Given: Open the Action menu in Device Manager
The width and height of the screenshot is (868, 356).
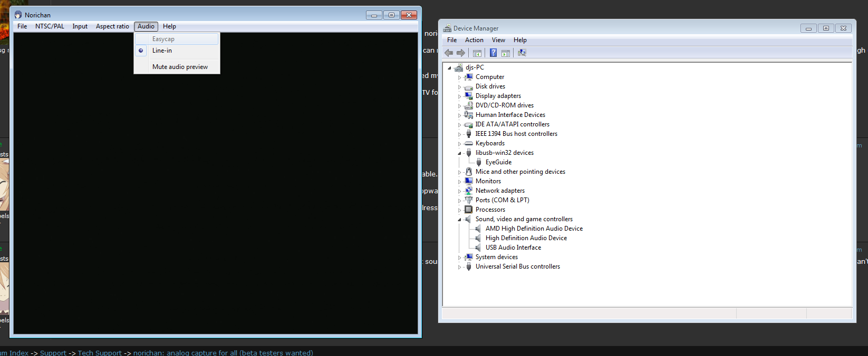Looking at the screenshot, I should point(474,40).
